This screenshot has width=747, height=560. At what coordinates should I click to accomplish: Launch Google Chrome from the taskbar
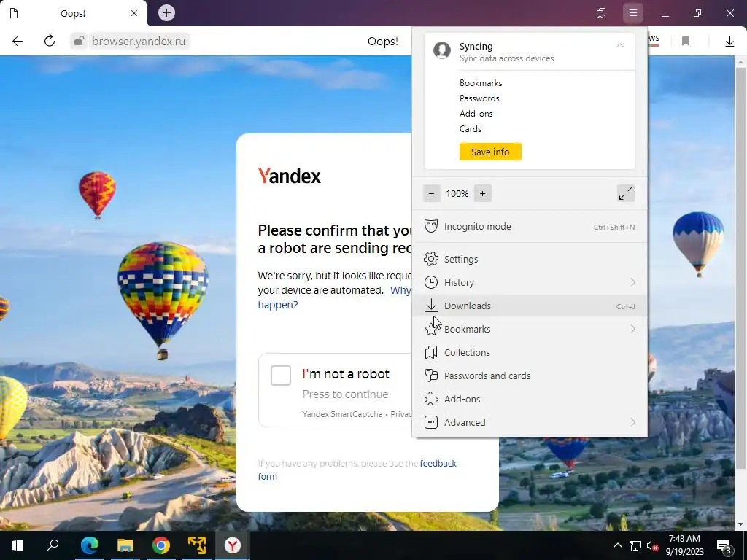[161, 545]
